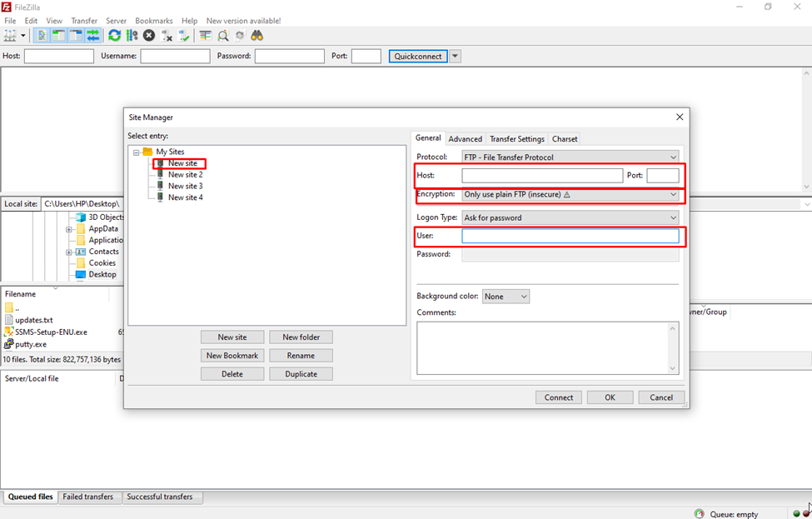This screenshot has width=812, height=519.
Task: Click the SSMS-Setup-ENU.exe installer icon
Action: click(9, 332)
